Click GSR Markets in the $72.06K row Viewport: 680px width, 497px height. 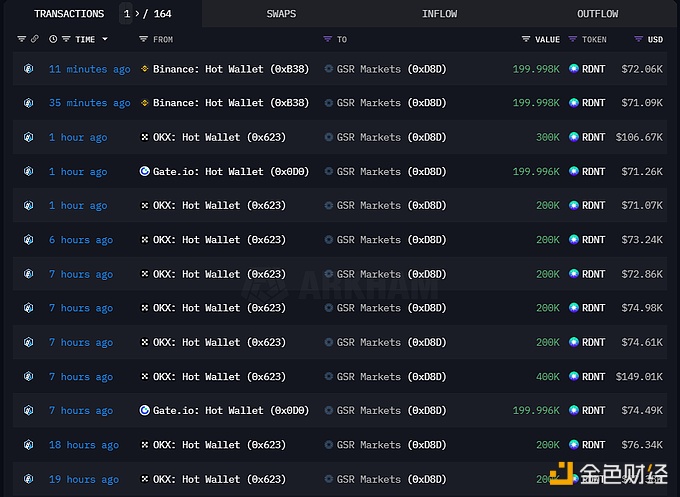tap(392, 69)
